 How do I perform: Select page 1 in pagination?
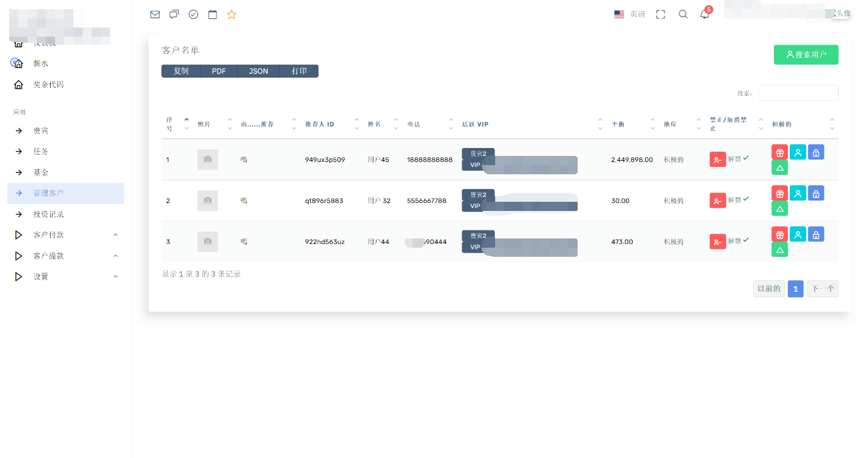795,289
